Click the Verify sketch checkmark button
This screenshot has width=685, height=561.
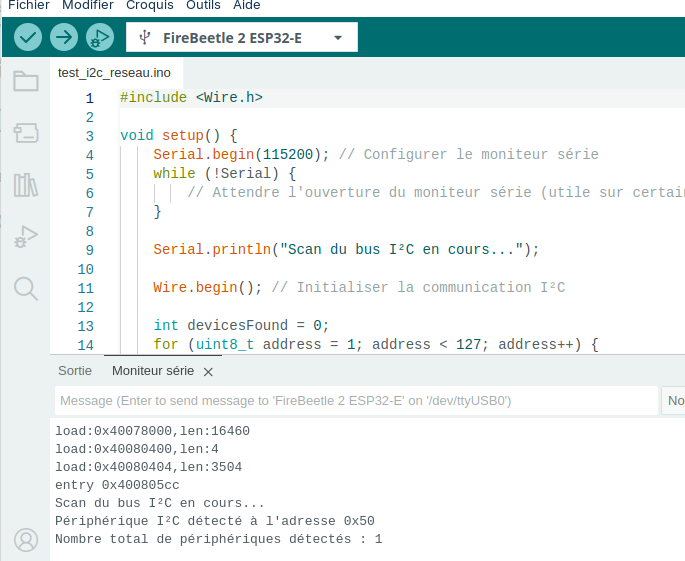click(x=28, y=37)
